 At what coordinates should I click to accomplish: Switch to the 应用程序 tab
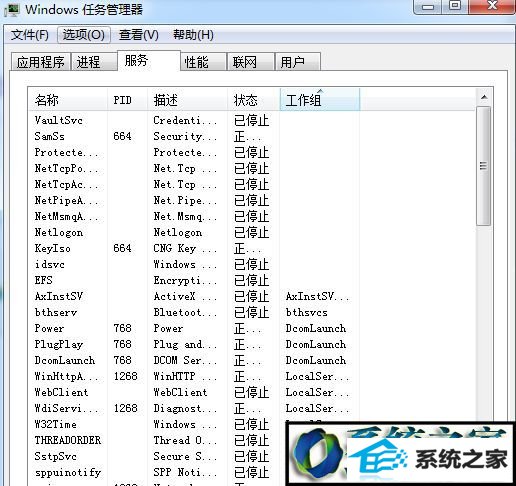(41, 62)
